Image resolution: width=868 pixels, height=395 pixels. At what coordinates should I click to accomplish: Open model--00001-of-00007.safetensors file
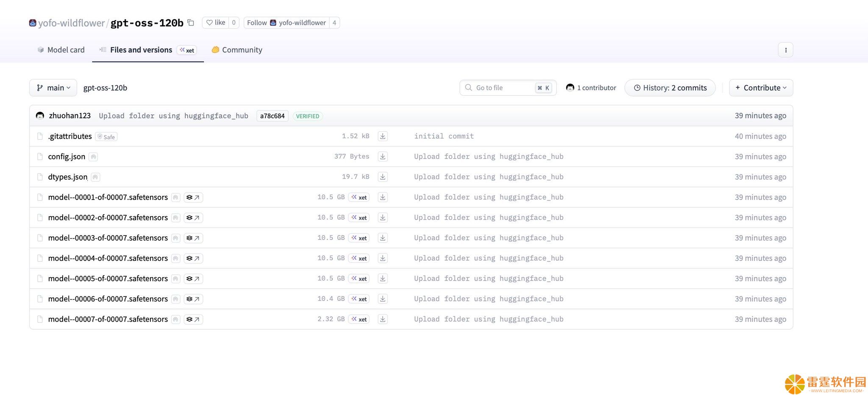coord(108,197)
